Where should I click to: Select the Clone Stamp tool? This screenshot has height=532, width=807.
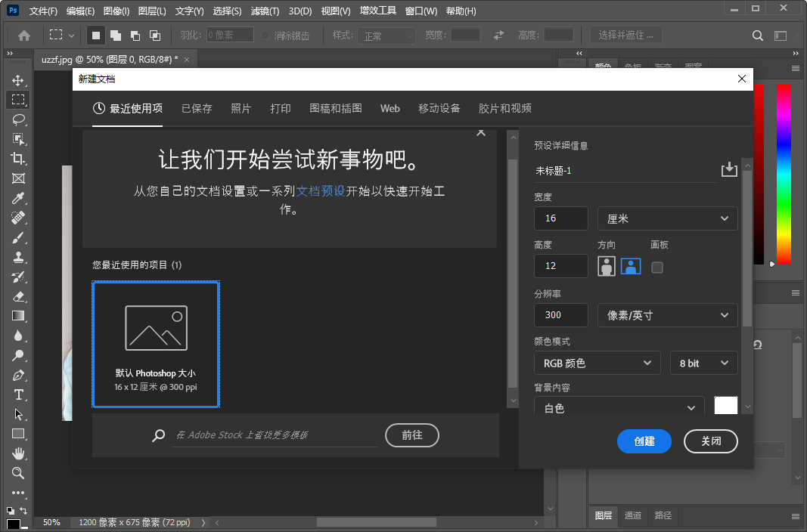pos(18,257)
